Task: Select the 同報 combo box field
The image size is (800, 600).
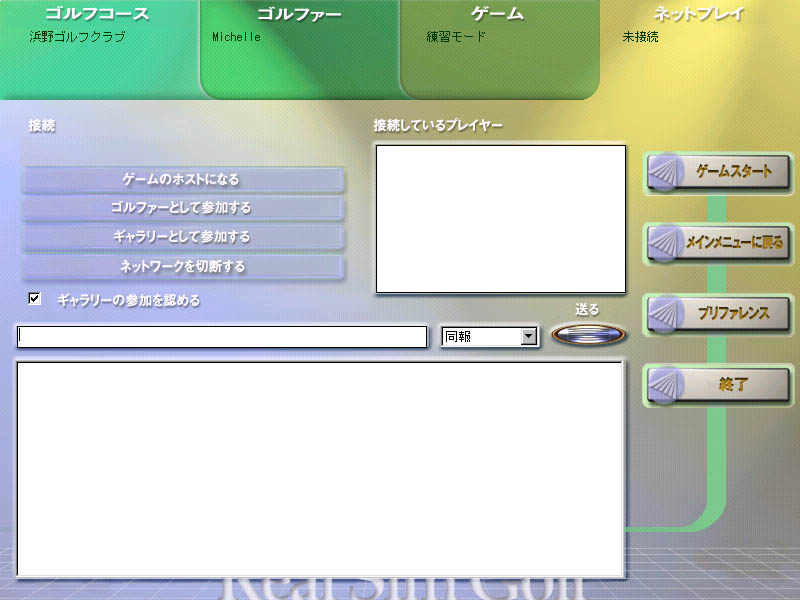Action: 481,337
